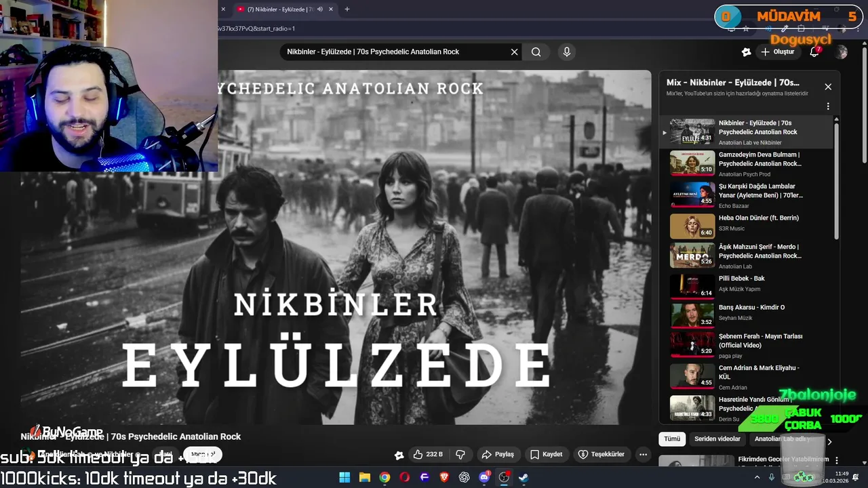The height and width of the screenshot is (488, 868).
Task: Open Windows Start menu
Action: [x=344, y=477]
